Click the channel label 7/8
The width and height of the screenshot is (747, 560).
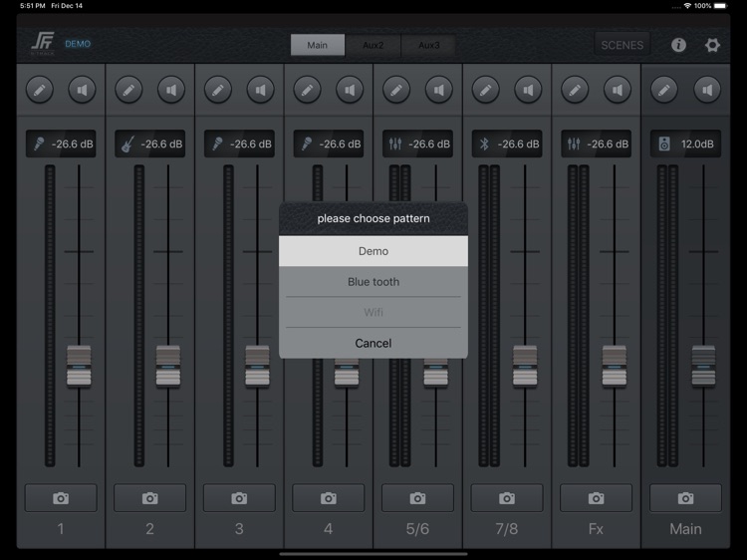pyautogui.click(x=506, y=528)
